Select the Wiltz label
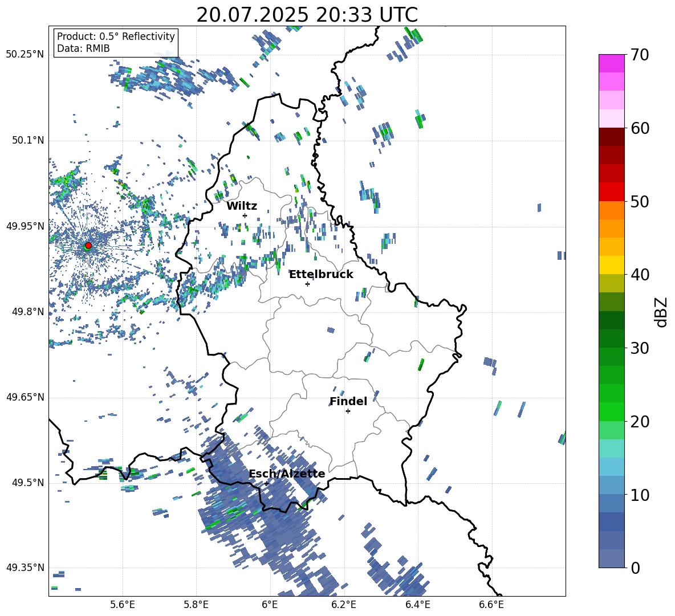675x616 pixels. pyautogui.click(x=242, y=206)
